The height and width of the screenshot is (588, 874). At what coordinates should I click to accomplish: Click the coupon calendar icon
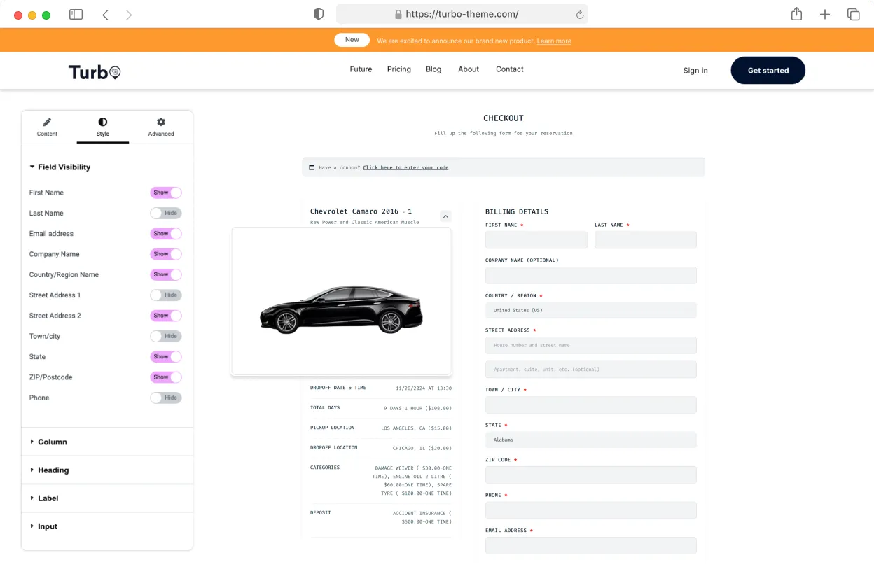[312, 167]
